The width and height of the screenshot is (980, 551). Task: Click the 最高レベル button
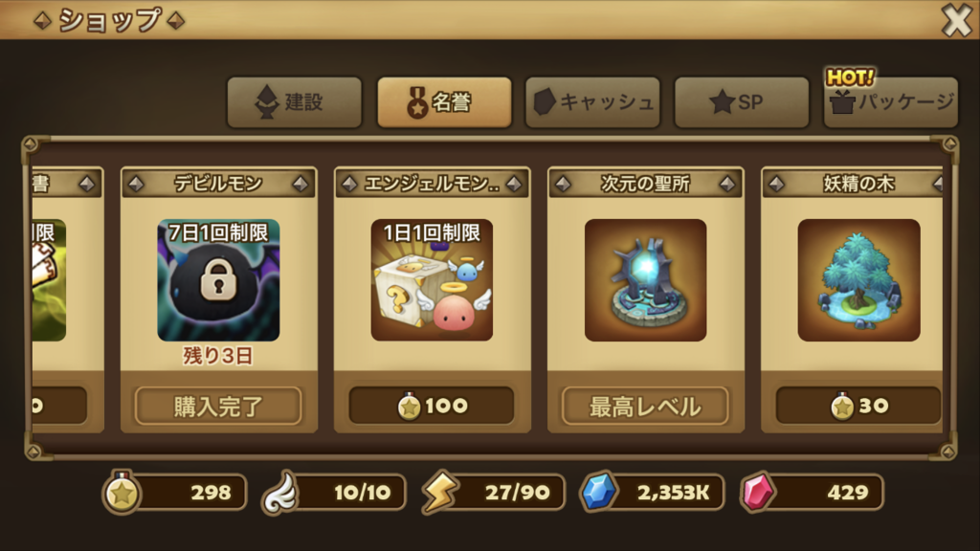click(646, 406)
